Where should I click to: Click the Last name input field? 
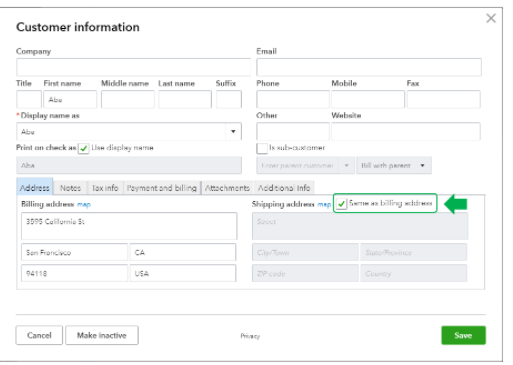(x=185, y=99)
